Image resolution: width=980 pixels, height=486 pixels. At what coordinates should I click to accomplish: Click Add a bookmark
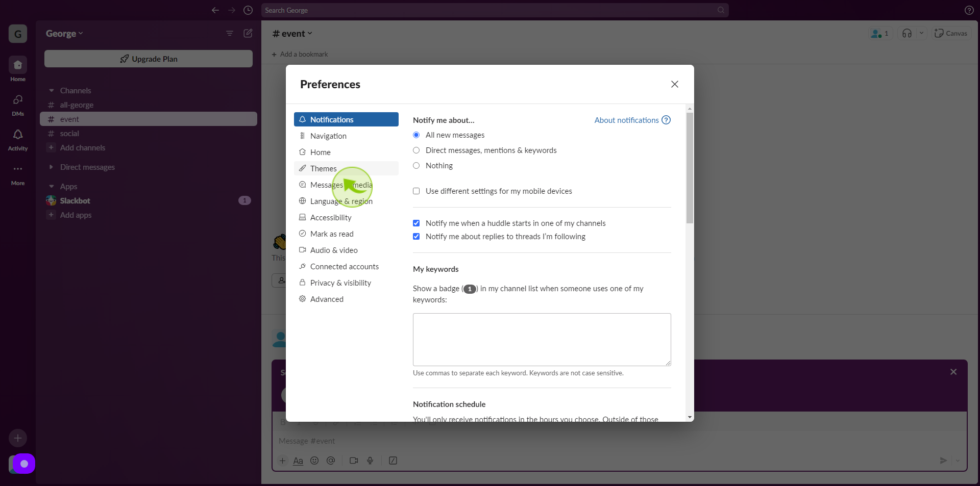tap(300, 54)
